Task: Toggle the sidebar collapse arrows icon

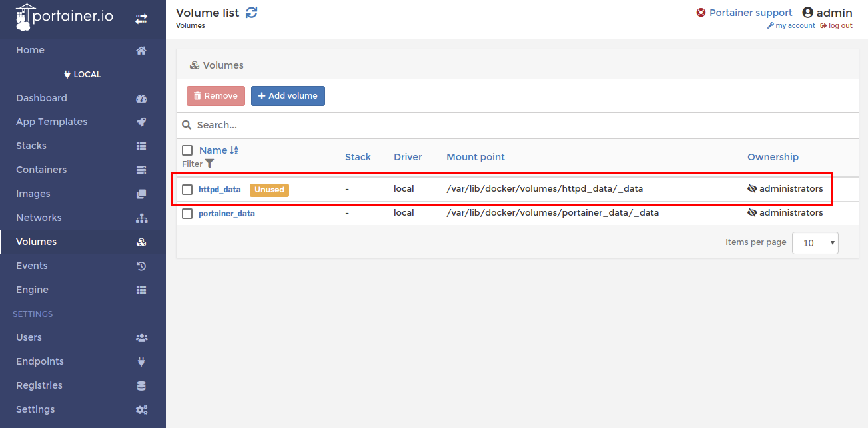Action: tap(141, 19)
